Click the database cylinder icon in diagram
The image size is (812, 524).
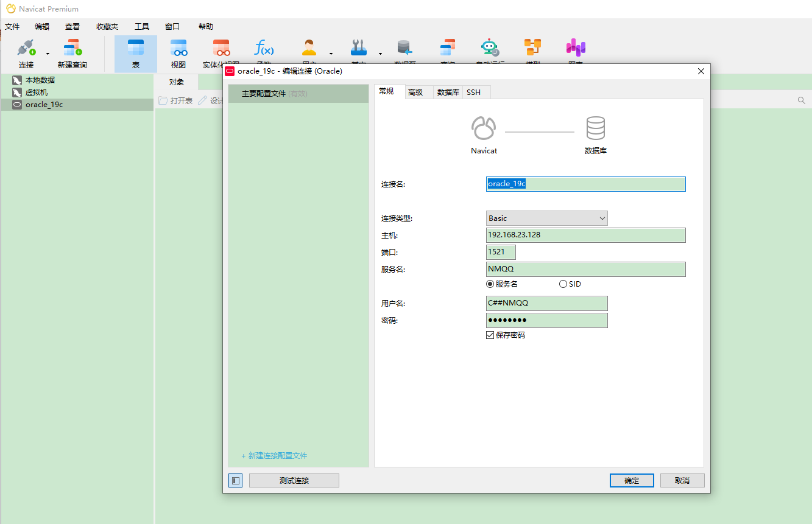pos(596,128)
